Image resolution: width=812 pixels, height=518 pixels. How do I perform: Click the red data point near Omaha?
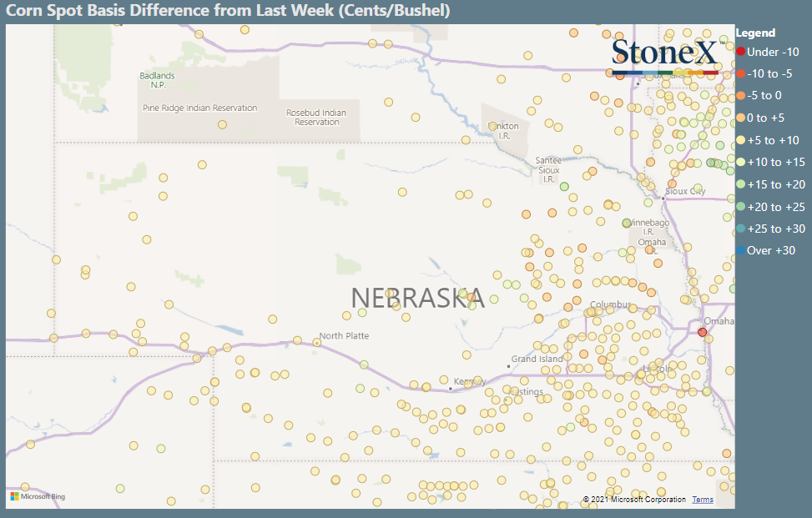(x=702, y=332)
